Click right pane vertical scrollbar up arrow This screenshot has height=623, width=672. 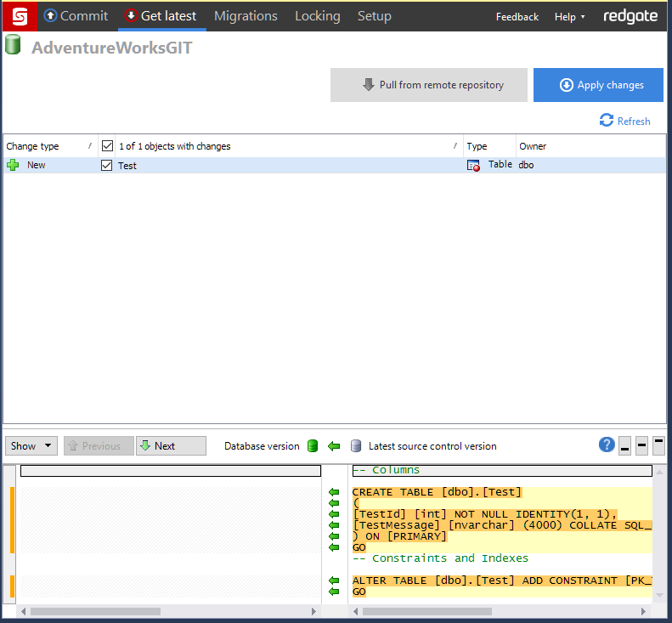point(659,472)
